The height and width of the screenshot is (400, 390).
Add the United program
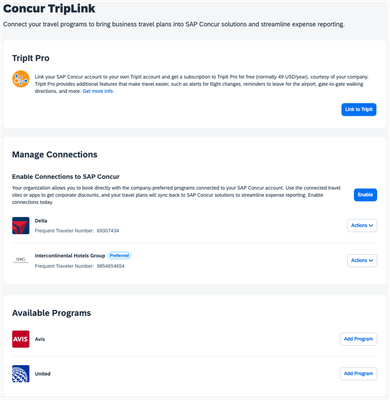tap(358, 374)
